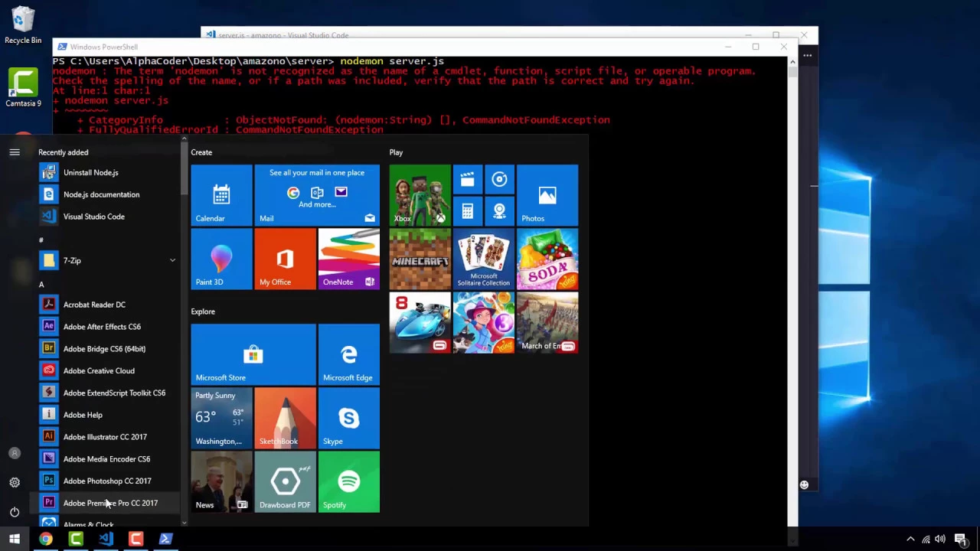The image size is (980, 551).
Task: Open the Bubble Witch game tile
Action: 483,322
